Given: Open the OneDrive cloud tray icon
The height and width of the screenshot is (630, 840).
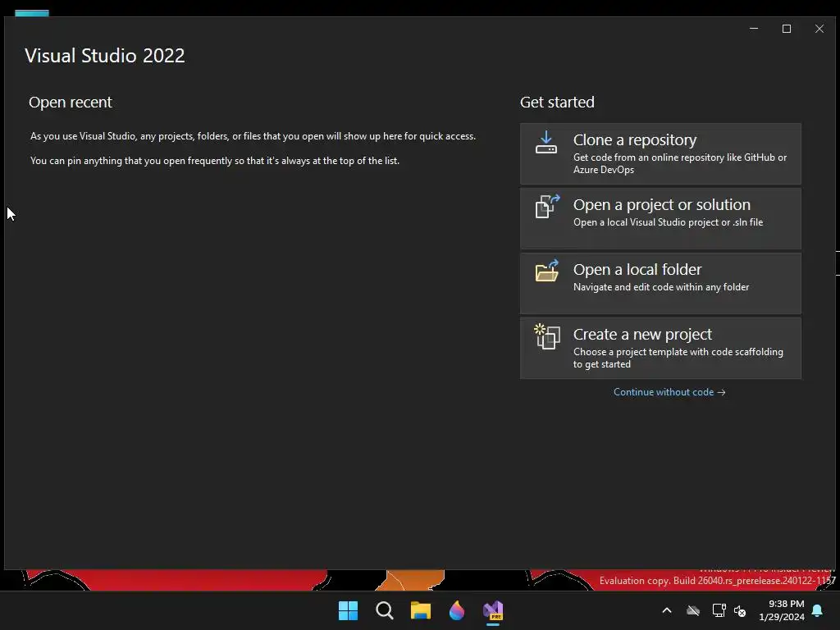Looking at the screenshot, I should click(x=693, y=610).
